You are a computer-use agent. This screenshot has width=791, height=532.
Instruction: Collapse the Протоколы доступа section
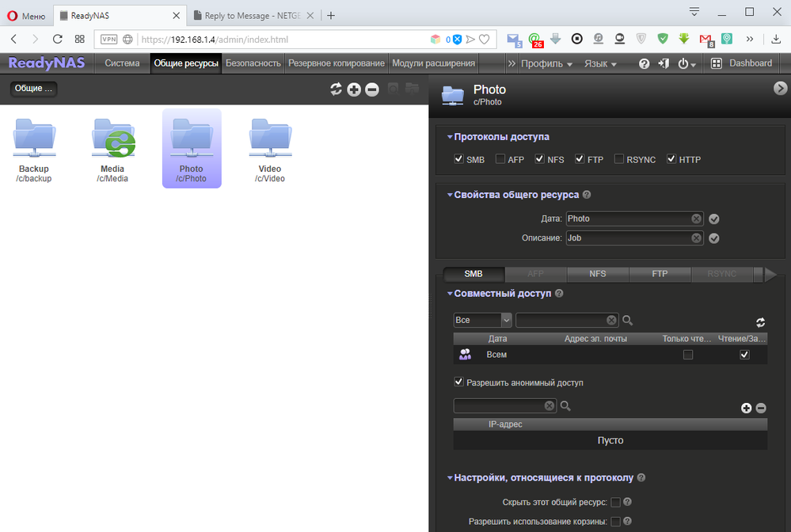450,137
